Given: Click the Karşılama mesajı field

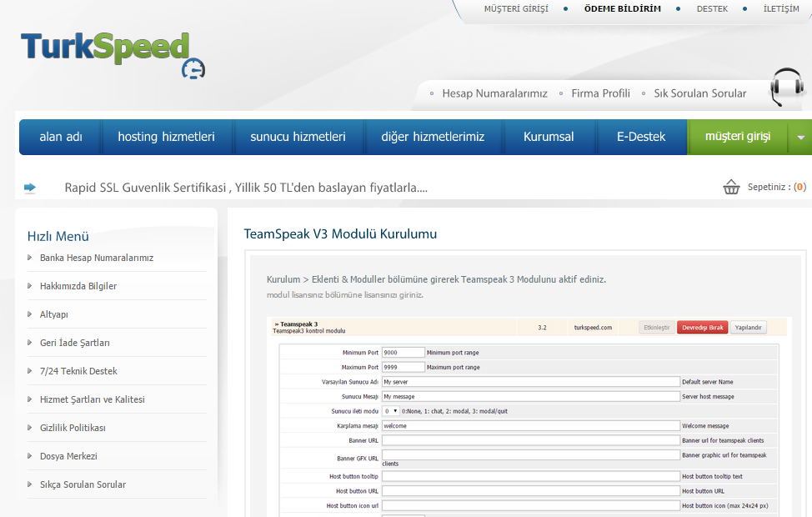Looking at the screenshot, I should (x=531, y=426).
